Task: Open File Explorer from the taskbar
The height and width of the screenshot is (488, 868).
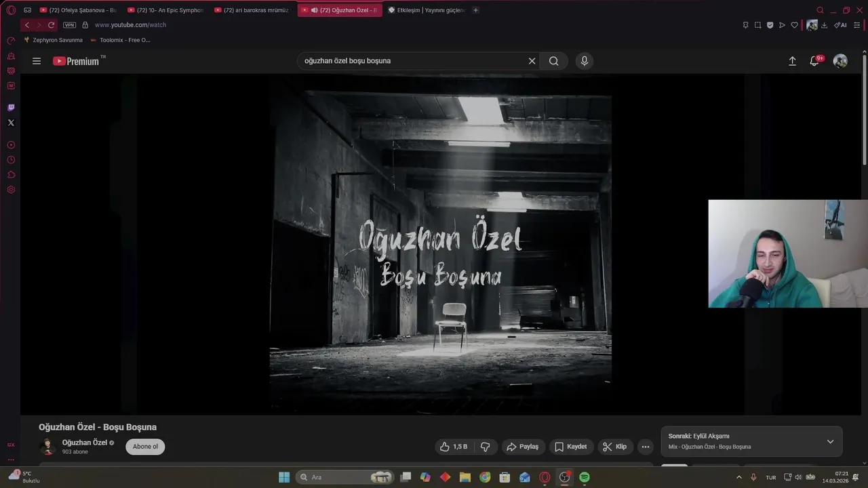Action: [465, 477]
